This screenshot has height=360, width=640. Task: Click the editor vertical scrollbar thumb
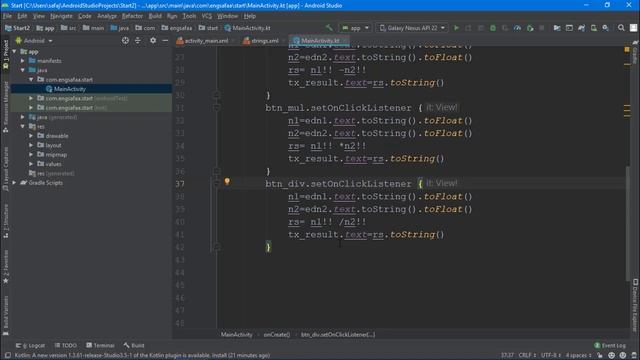pyautogui.click(x=627, y=223)
